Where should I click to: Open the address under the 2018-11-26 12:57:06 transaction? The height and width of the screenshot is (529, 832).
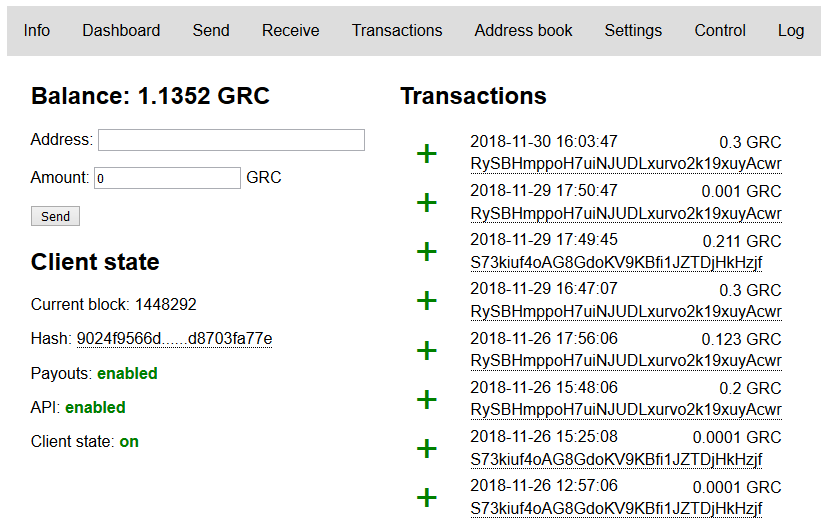[617, 508]
